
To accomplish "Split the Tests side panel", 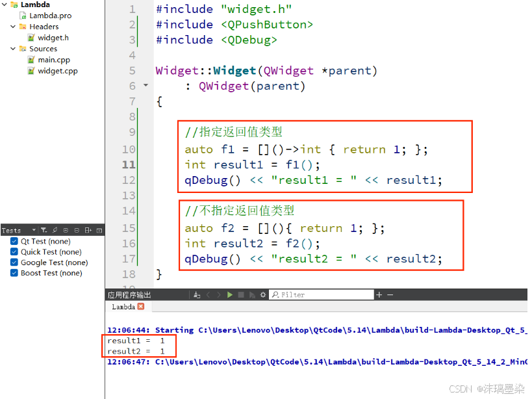I will (x=88, y=231).
